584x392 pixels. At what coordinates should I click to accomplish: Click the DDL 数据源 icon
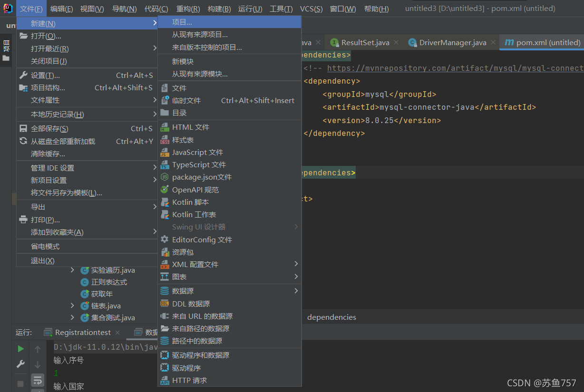pos(165,304)
